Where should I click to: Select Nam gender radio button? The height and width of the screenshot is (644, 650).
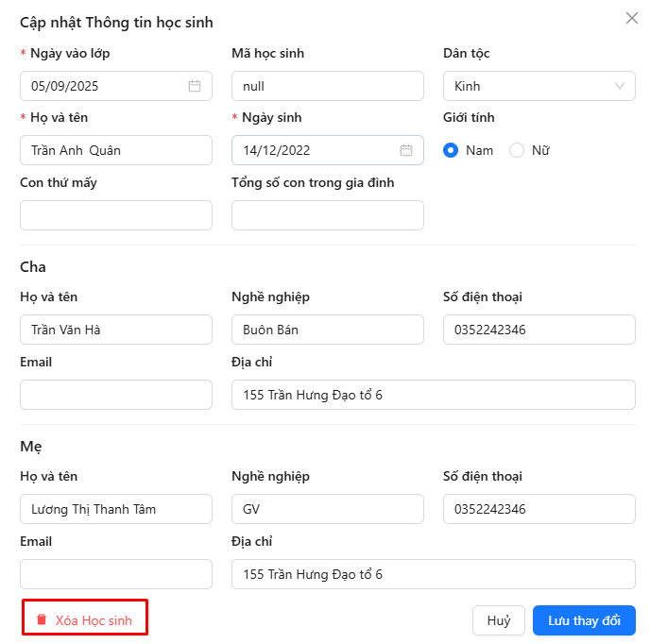(x=451, y=150)
